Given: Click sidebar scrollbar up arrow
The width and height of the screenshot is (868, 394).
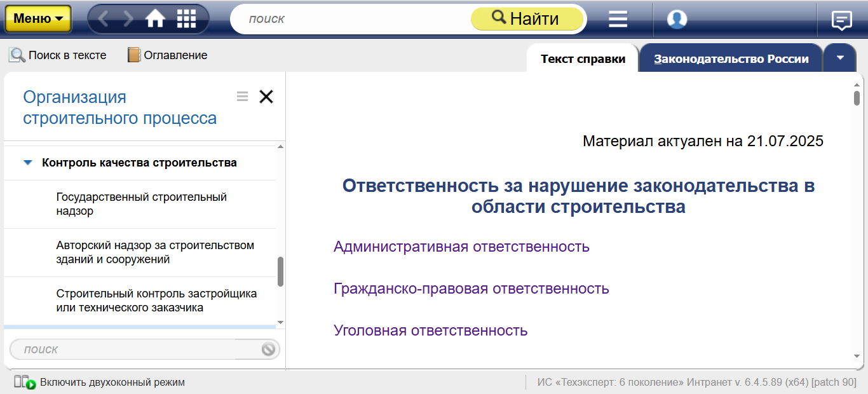Looking at the screenshot, I should coord(281,148).
